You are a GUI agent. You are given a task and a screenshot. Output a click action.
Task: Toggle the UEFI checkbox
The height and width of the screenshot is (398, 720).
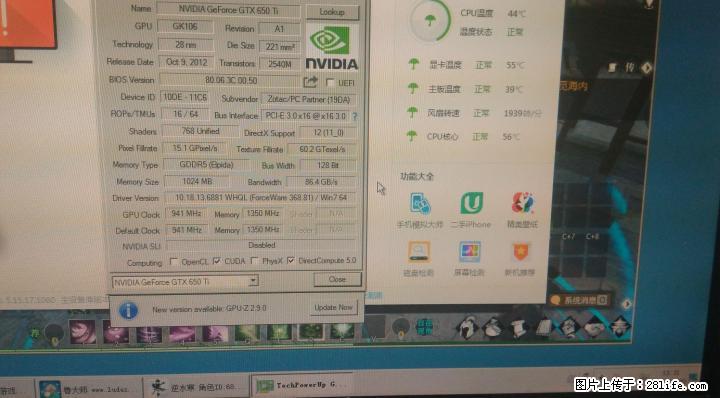pyautogui.click(x=330, y=83)
